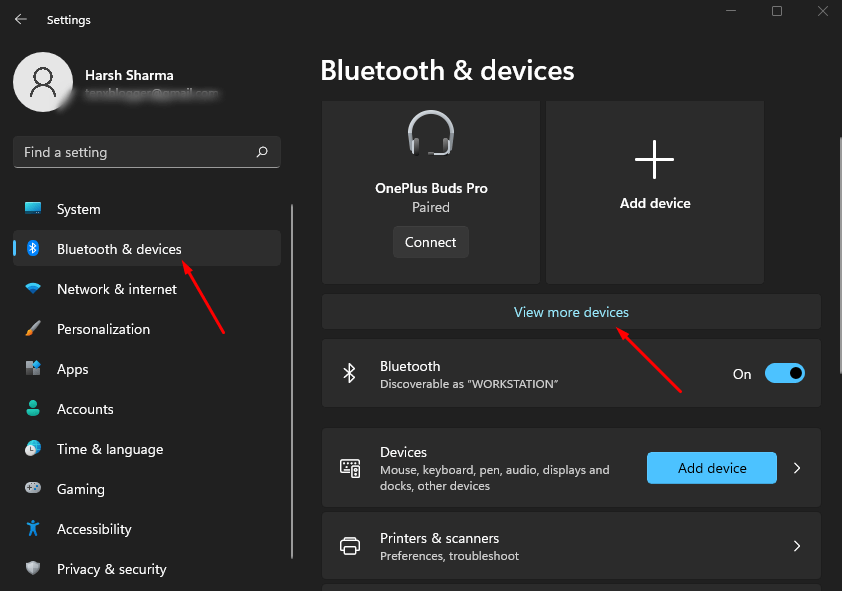Focus the Find a setting search box

tap(135, 152)
